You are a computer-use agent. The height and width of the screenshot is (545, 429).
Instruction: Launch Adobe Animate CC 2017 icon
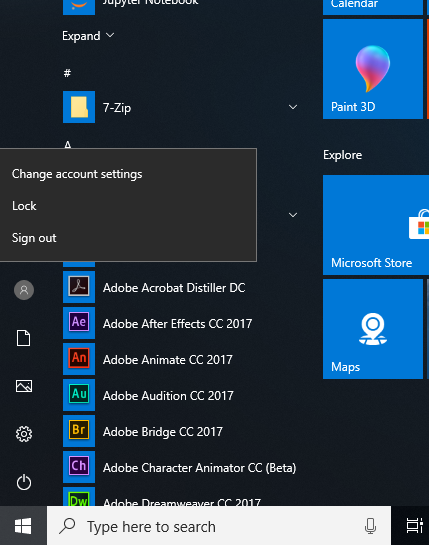pos(79,359)
